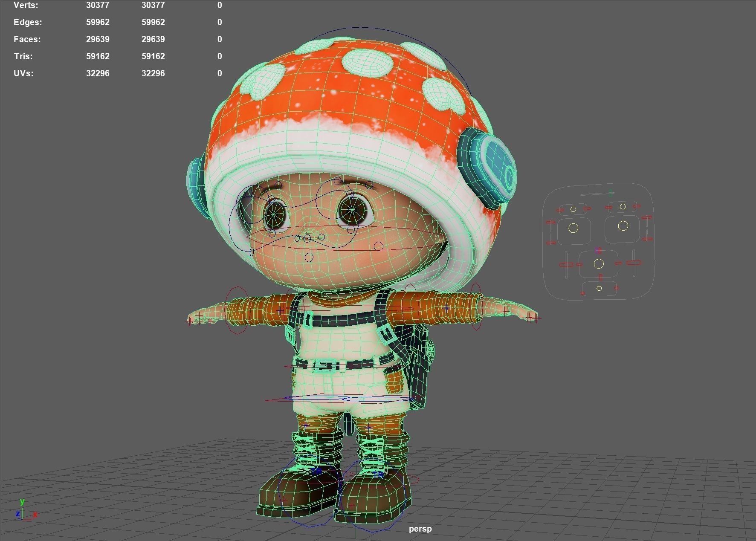The width and height of the screenshot is (756, 541).
Task: Select the bottom jaw yellow circle control
Action: (x=599, y=289)
